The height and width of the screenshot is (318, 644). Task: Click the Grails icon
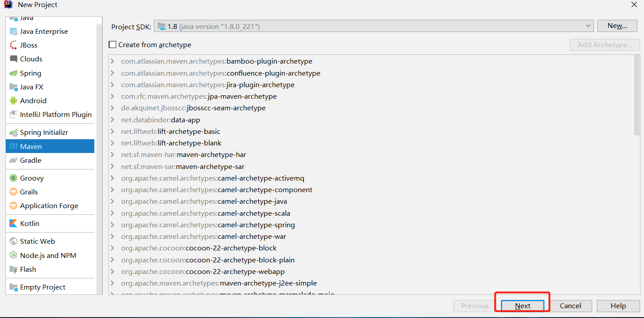[13, 192]
